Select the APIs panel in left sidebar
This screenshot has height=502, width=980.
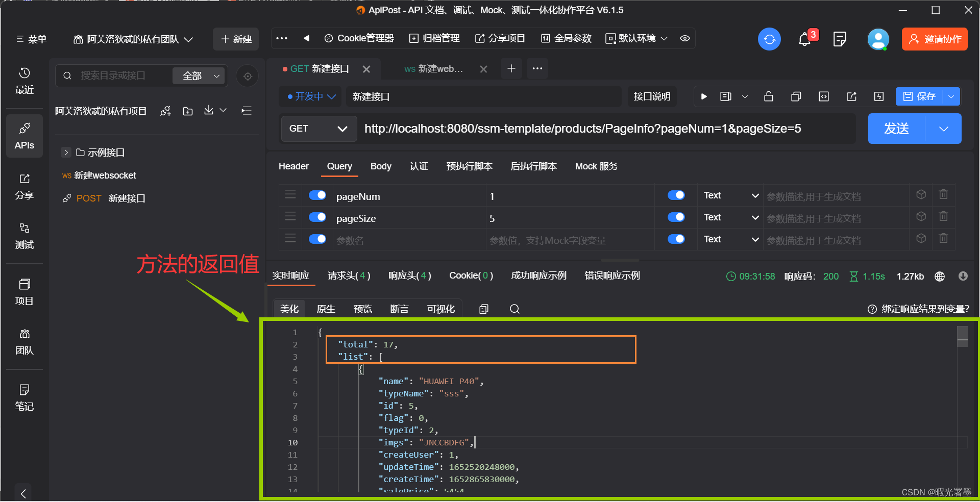(x=24, y=136)
